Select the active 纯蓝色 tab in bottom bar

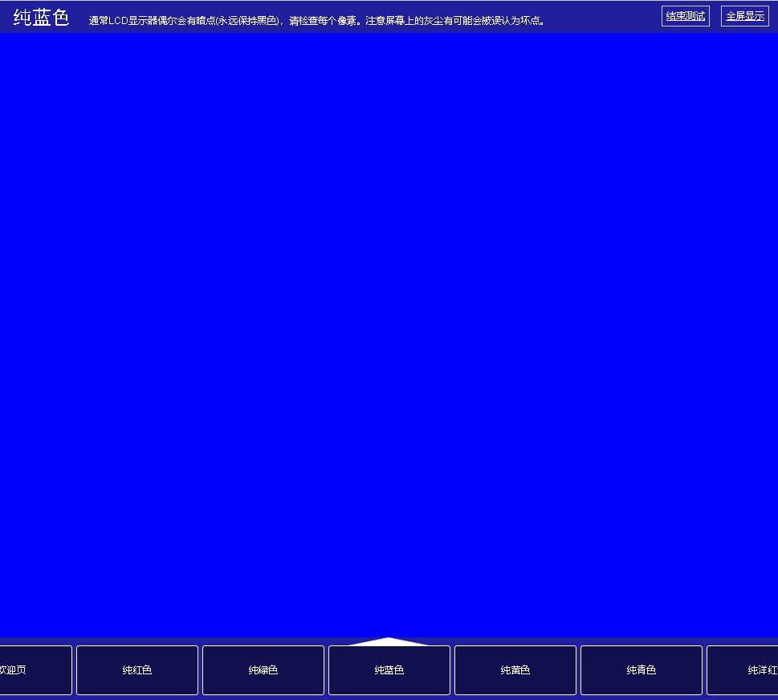click(389, 670)
